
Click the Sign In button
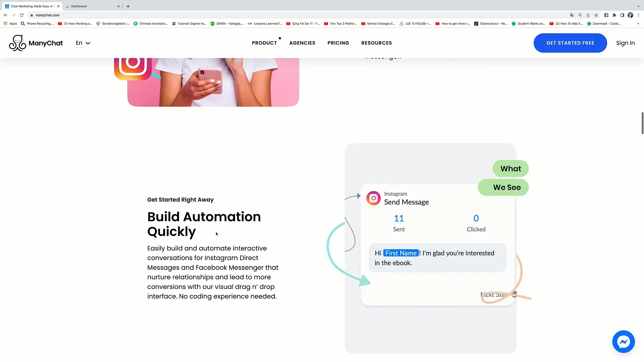click(626, 43)
